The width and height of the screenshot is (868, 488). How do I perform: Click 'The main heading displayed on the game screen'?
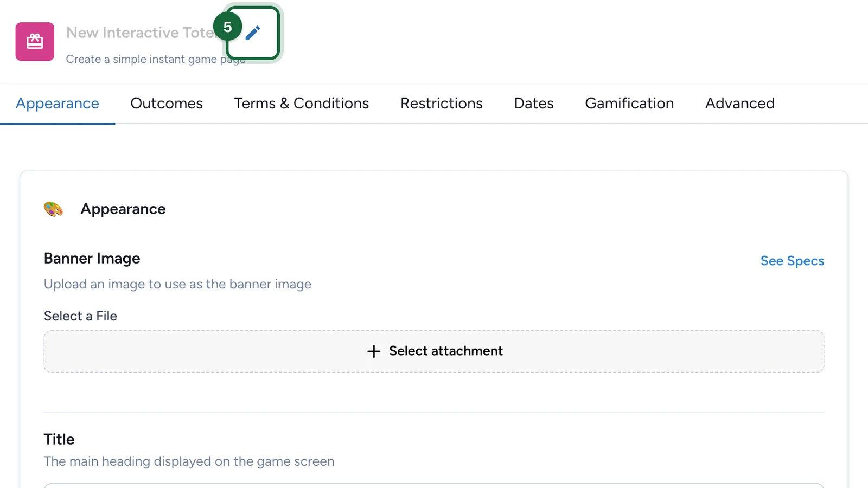[189, 461]
